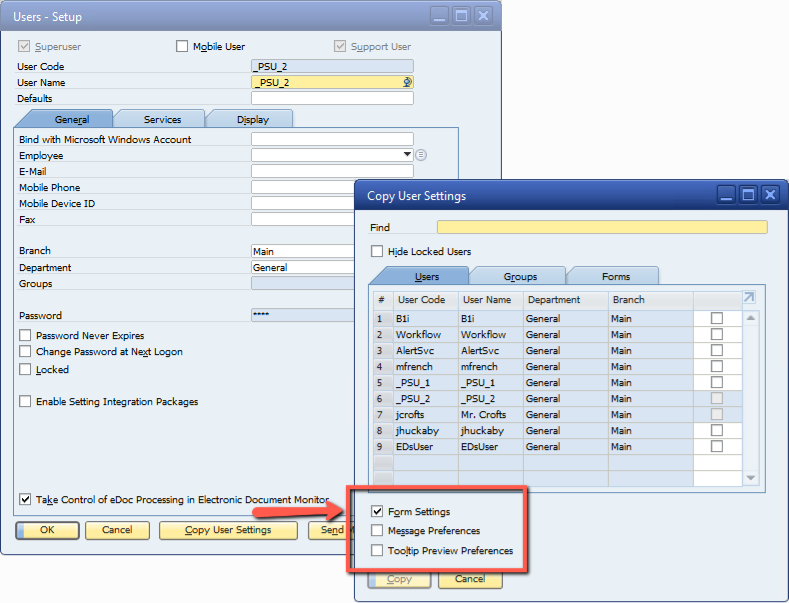The width and height of the screenshot is (789, 603).
Task: Select checkbox for jhuckaby user row
Action: tap(717, 430)
